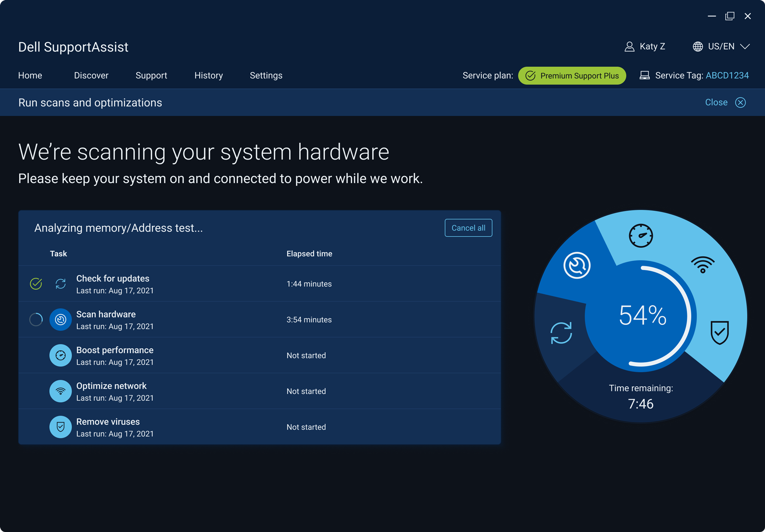Click the Scan hardware wrench icon in task list
Image resolution: width=765 pixels, height=532 pixels.
click(60, 320)
